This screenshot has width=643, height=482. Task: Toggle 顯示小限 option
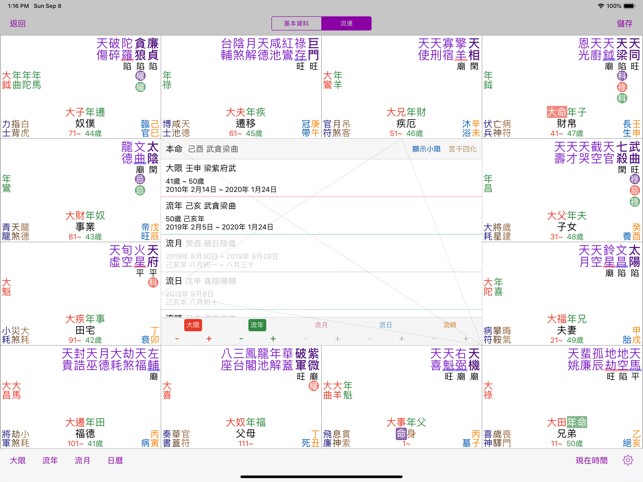[x=426, y=149]
